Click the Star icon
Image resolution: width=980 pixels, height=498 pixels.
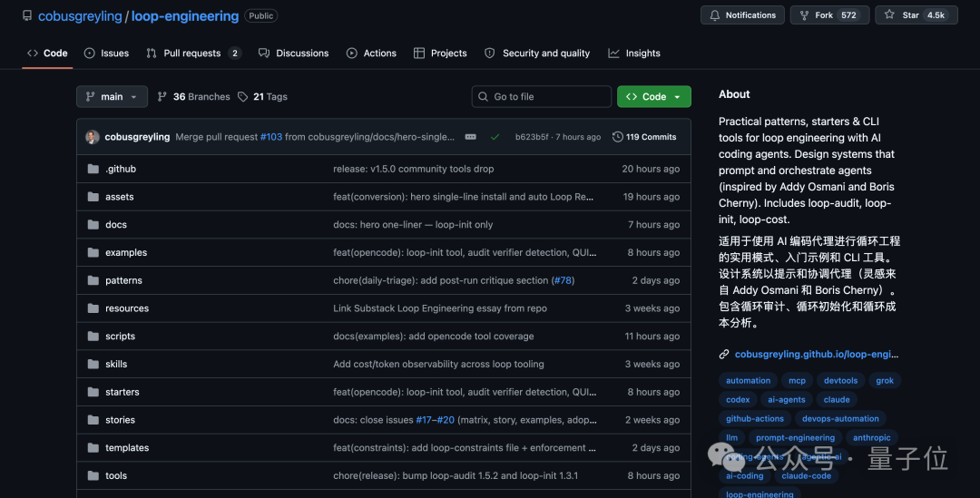(889, 15)
